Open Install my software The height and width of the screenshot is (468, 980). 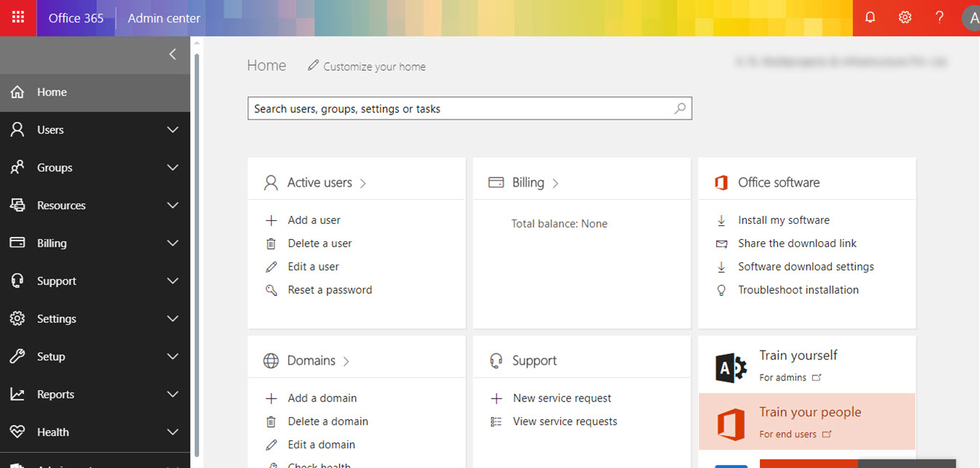[784, 220]
